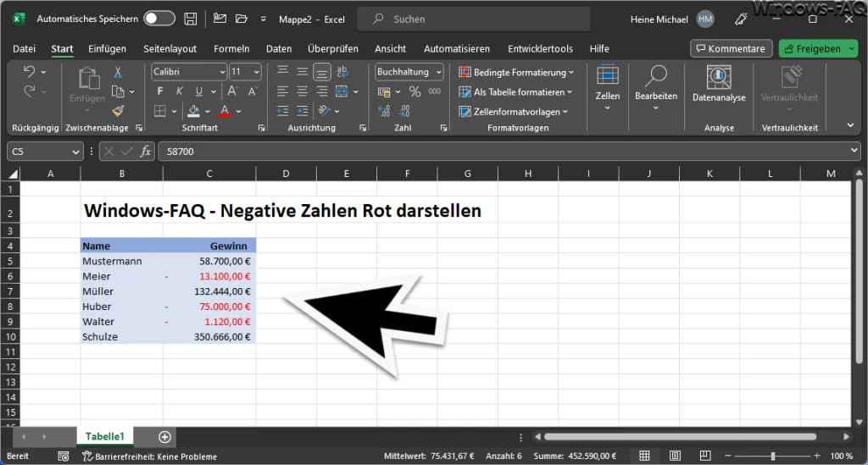Click the copy icon in Zwischenablage

(117, 91)
